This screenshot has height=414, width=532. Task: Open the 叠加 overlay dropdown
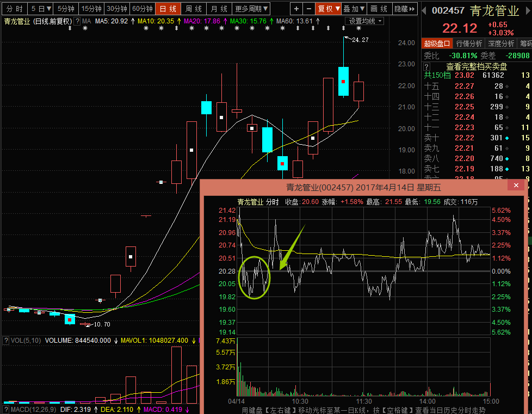click(354, 9)
